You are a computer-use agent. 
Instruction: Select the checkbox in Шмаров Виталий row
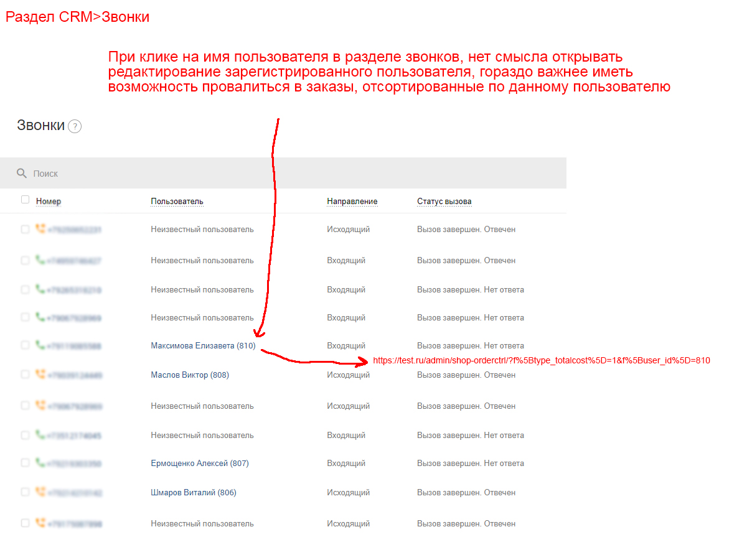click(25, 492)
